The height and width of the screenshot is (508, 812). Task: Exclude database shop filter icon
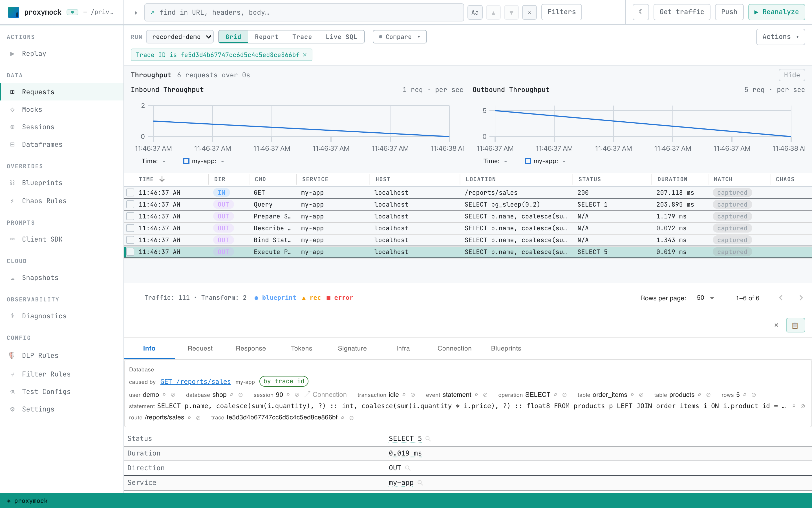pos(240,395)
